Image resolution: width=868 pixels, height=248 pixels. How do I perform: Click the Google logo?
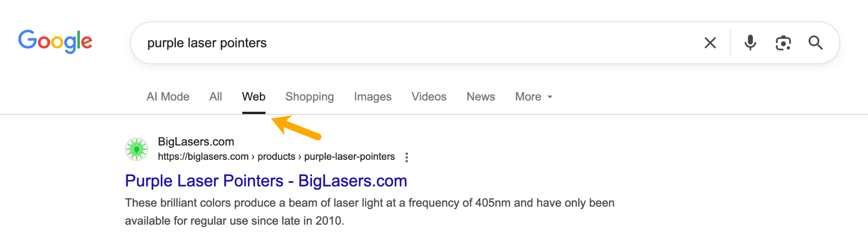pyautogui.click(x=55, y=41)
